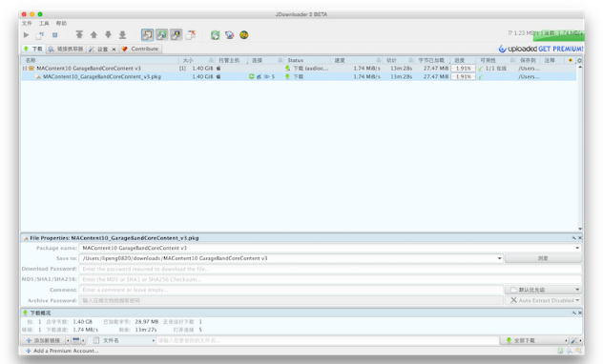Image resolution: width=603 pixels, height=364 pixels.
Task: Close the File Properties panel
Action: coord(580,238)
